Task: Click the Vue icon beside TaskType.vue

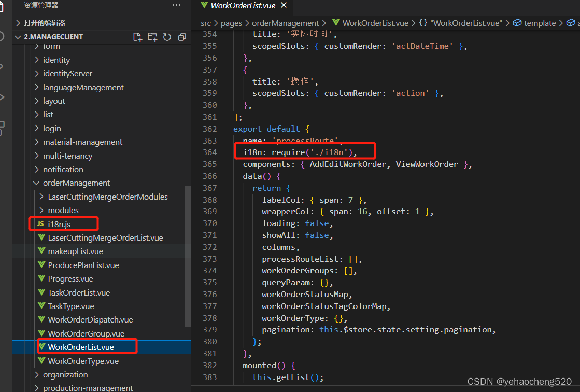Action: point(41,306)
